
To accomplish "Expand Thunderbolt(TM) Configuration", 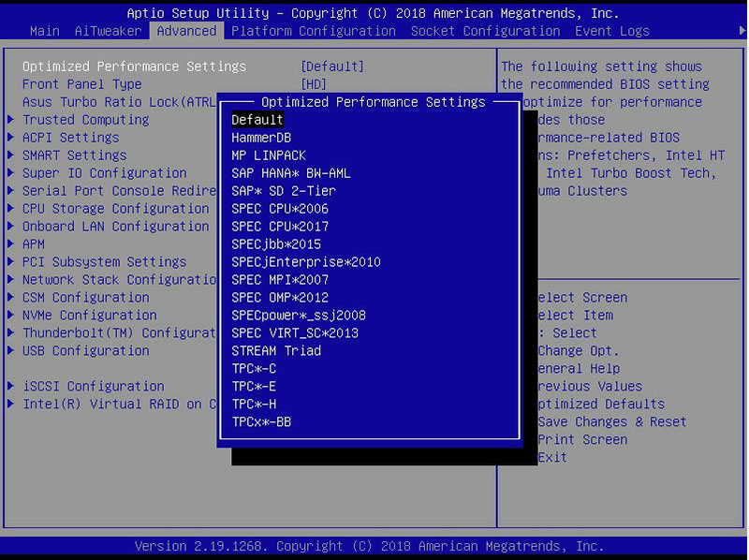I will click(x=119, y=333).
